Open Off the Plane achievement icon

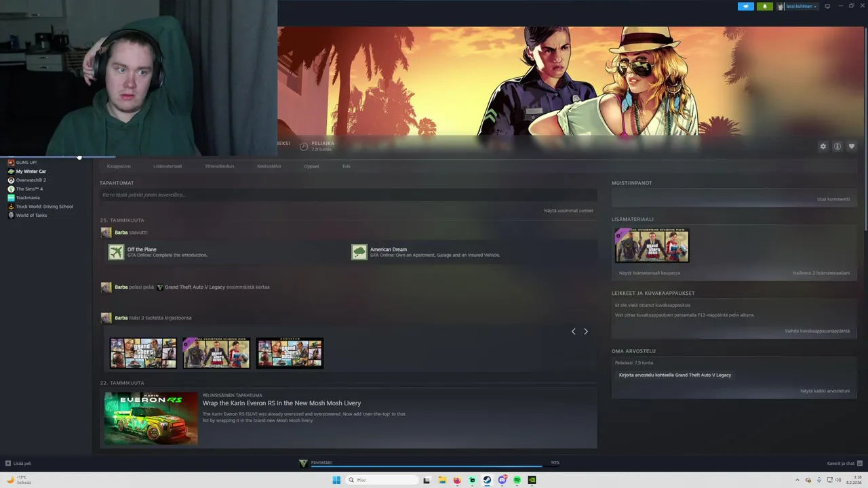click(116, 252)
